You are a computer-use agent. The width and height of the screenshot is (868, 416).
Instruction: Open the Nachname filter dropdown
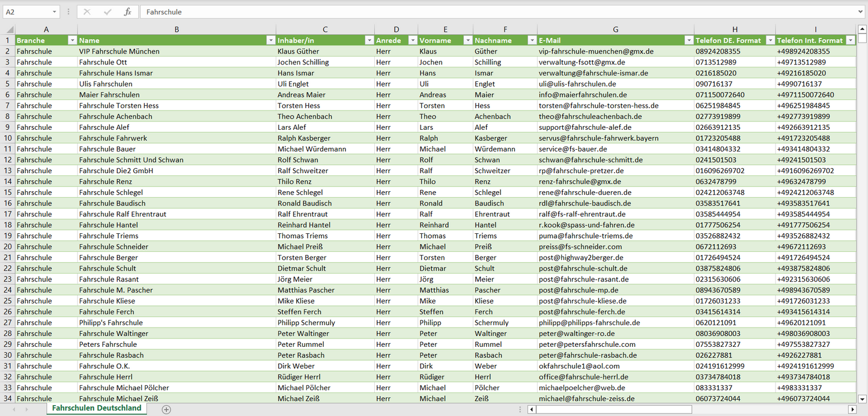tap(532, 40)
